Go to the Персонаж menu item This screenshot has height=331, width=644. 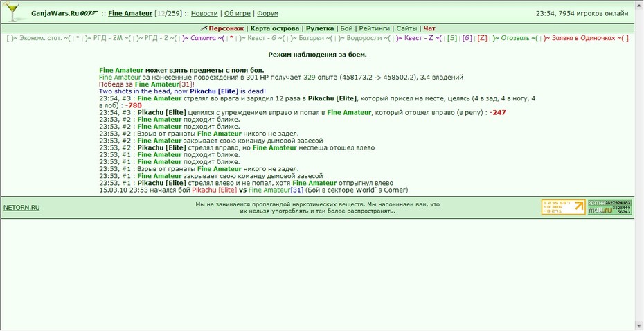[226, 29]
